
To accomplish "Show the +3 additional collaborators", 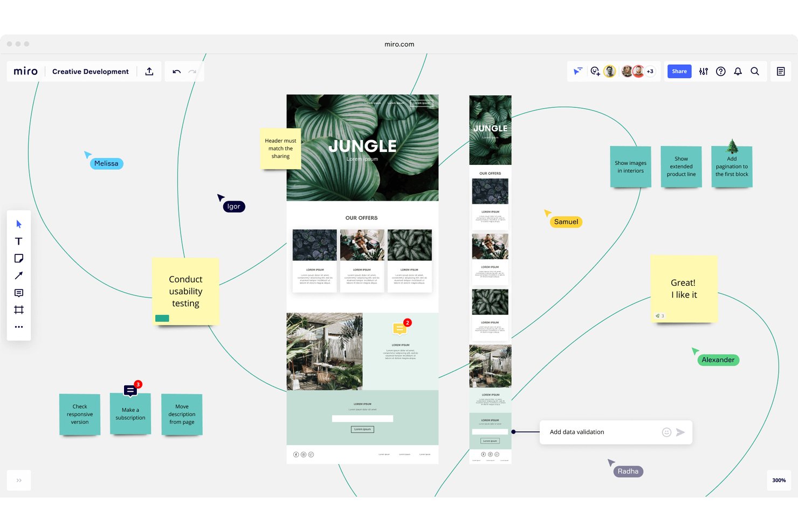I will pyautogui.click(x=650, y=71).
